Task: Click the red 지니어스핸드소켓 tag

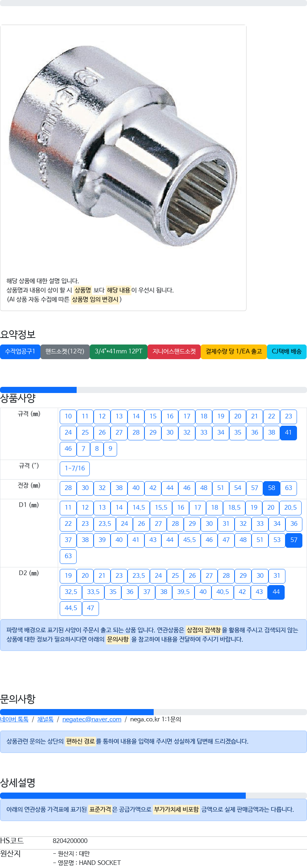Action: (174, 351)
